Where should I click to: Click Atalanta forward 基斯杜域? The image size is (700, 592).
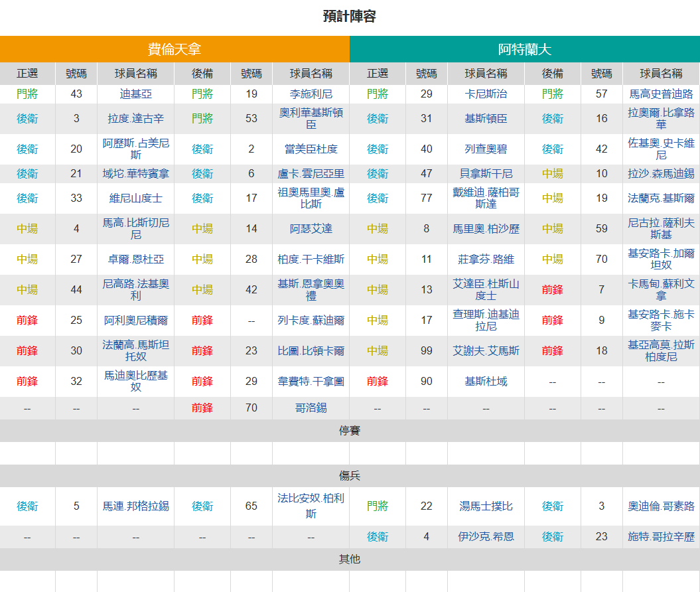pyautogui.click(x=486, y=382)
